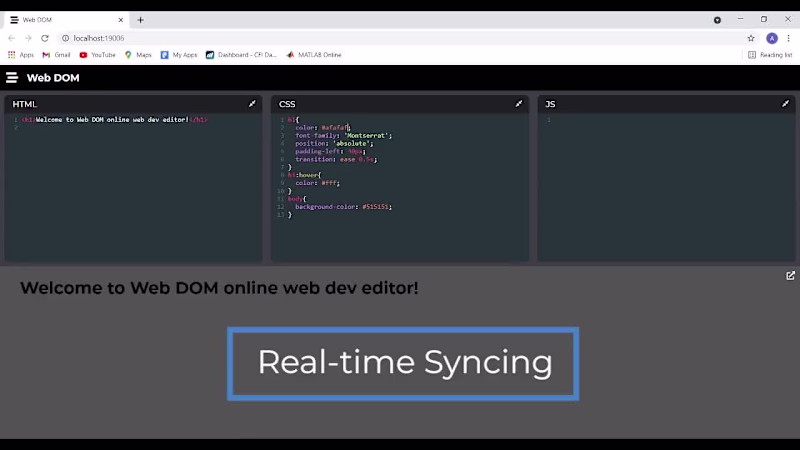Click the position 'absolute' CSS line
The height and width of the screenshot is (450, 800).
pyautogui.click(x=334, y=143)
